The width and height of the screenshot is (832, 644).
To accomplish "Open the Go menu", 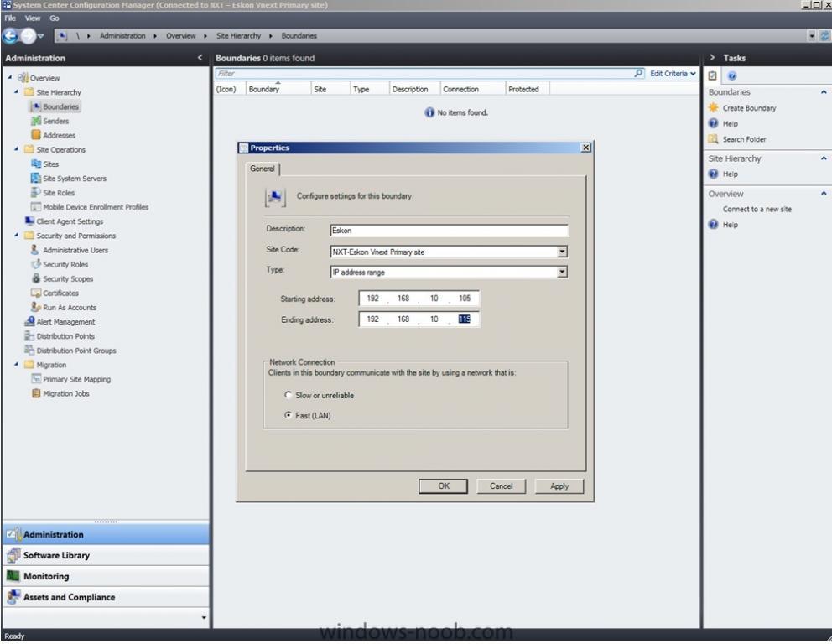I will (55, 18).
